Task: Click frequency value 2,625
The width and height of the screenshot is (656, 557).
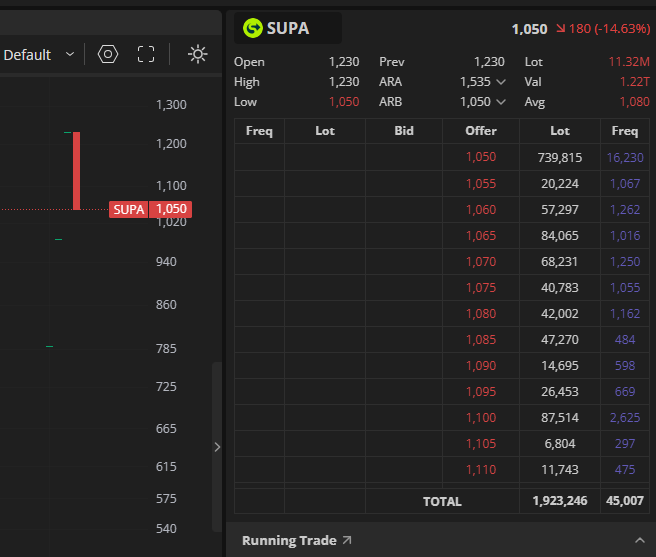Action: pos(625,417)
